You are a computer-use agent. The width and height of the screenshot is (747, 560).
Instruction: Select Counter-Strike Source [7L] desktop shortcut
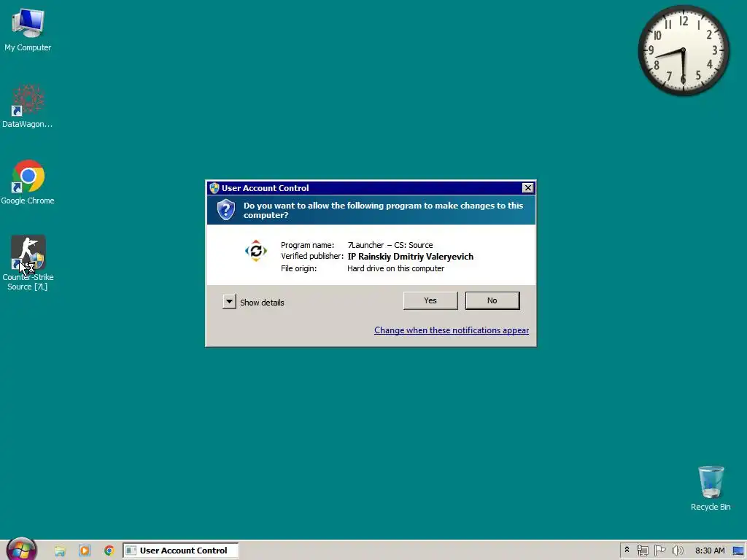pyautogui.click(x=28, y=262)
